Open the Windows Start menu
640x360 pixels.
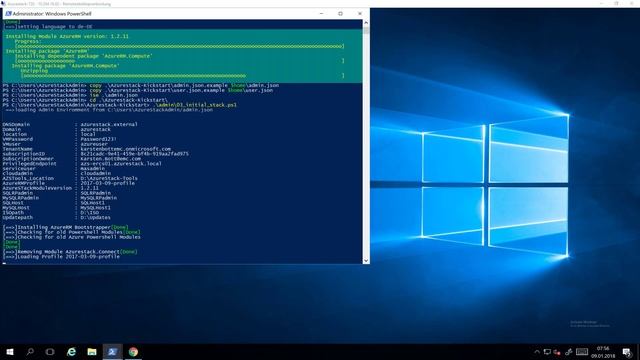point(10,352)
